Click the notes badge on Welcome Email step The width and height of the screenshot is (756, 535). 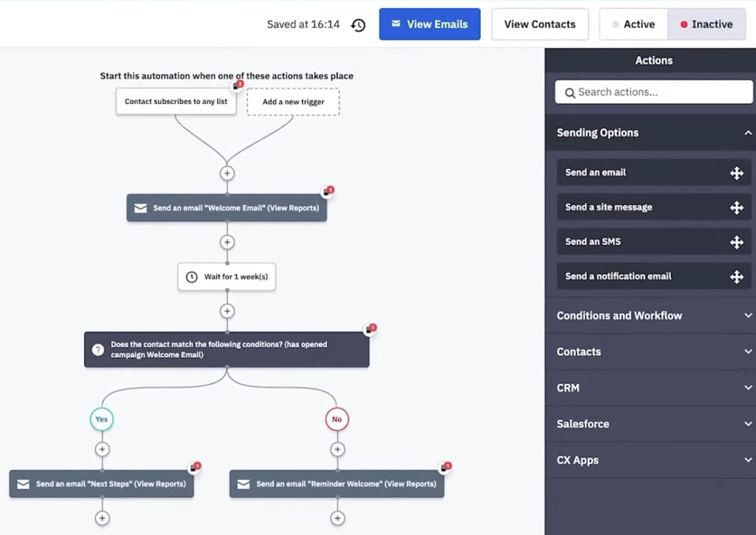(328, 192)
